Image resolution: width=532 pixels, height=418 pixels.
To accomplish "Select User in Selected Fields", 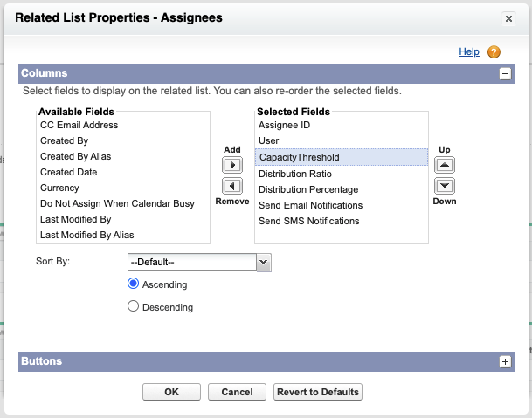I will tap(342, 140).
